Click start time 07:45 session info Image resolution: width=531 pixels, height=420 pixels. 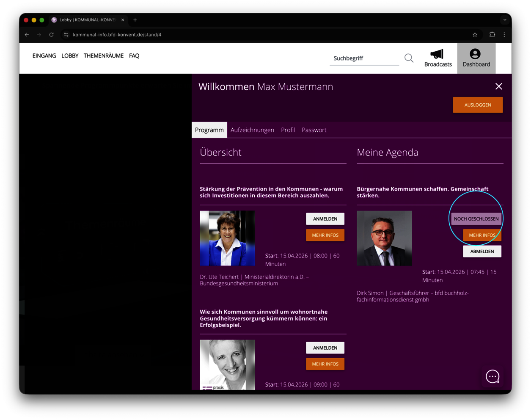pyautogui.click(x=459, y=276)
